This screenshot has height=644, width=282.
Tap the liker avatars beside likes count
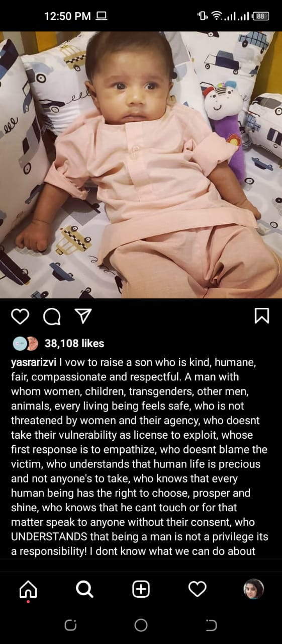[26, 344]
